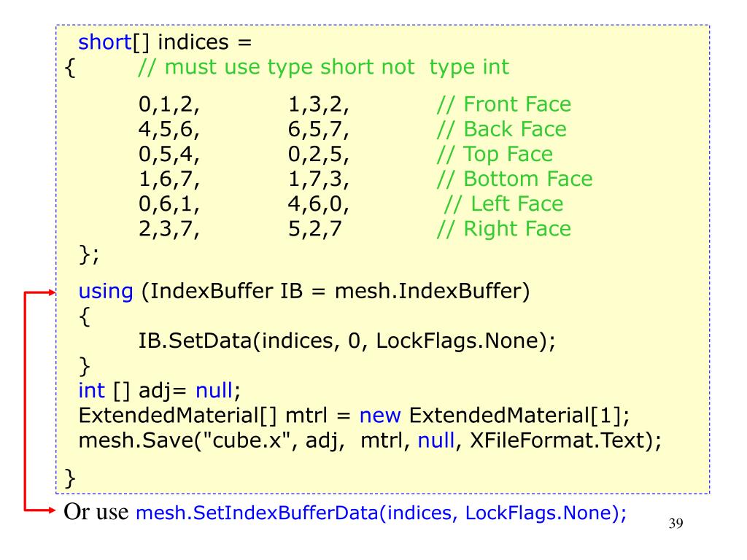Click the index triple '0,5,4,'
Screen dimensions: 747x560
(x=169, y=155)
